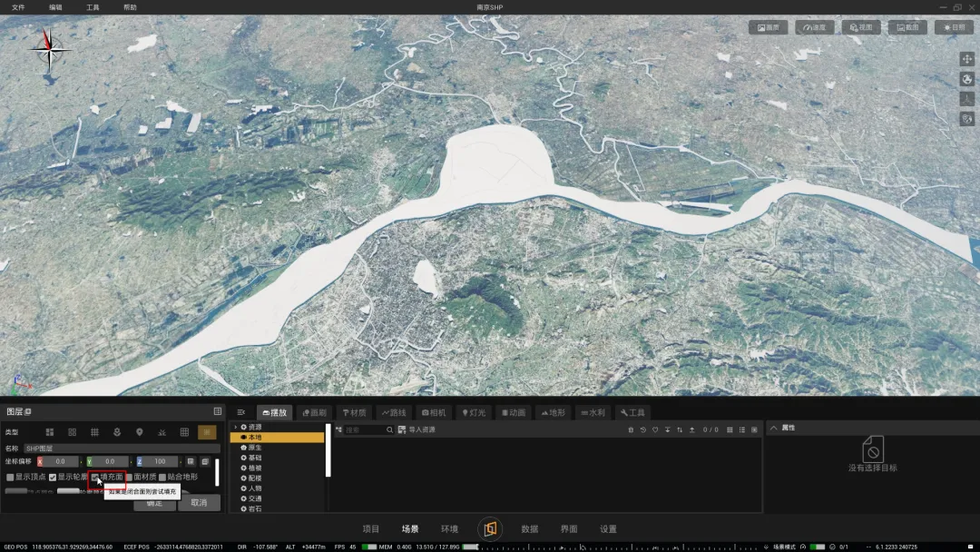Click the 截图 screenshot button

[x=907, y=27]
